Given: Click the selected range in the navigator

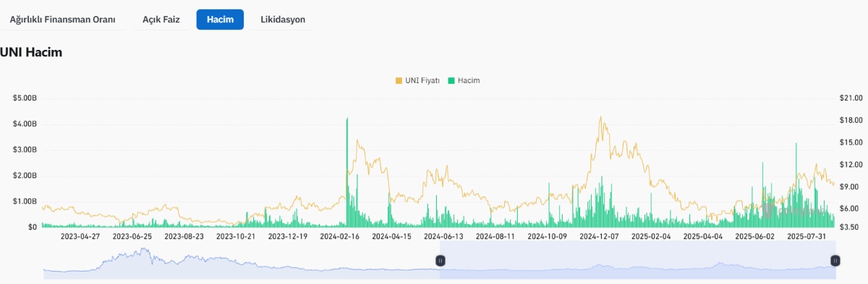Looking at the screenshot, I should [637, 260].
